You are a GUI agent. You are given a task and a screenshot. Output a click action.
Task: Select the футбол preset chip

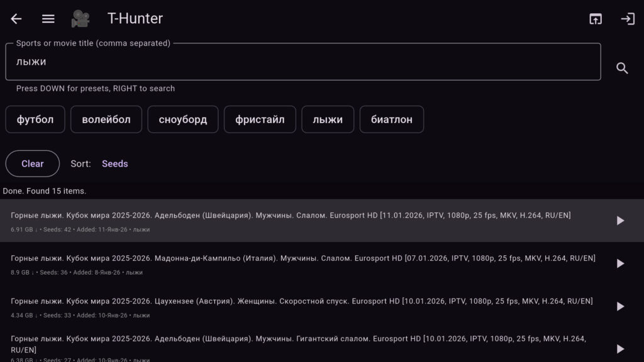pyautogui.click(x=35, y=119)
